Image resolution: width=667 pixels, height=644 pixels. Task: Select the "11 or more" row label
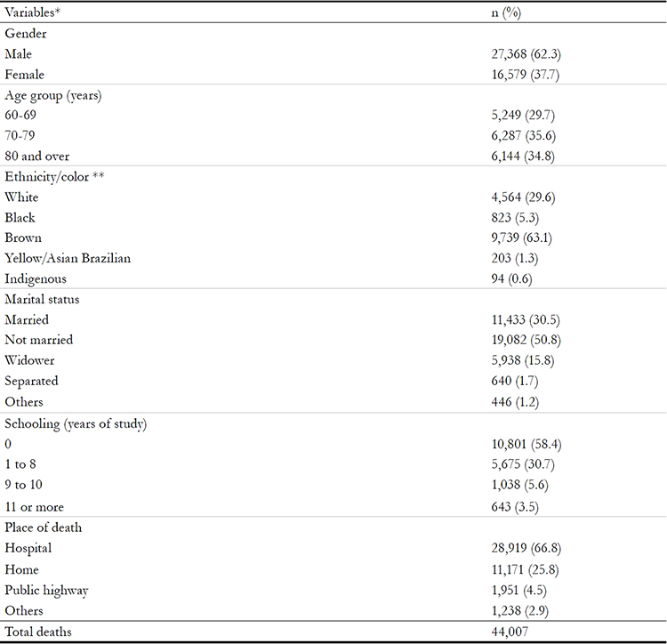tap(35, 506)
